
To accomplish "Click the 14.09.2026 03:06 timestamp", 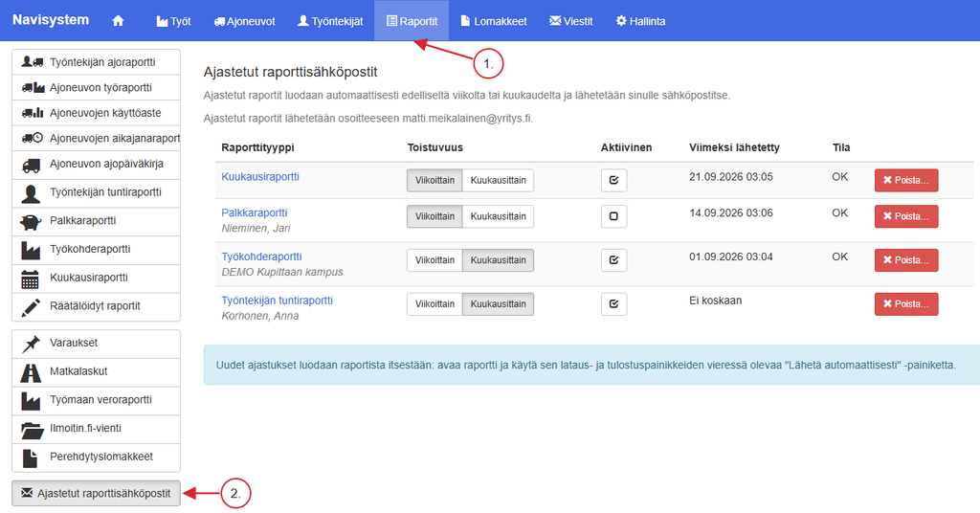I will (730, 213).
